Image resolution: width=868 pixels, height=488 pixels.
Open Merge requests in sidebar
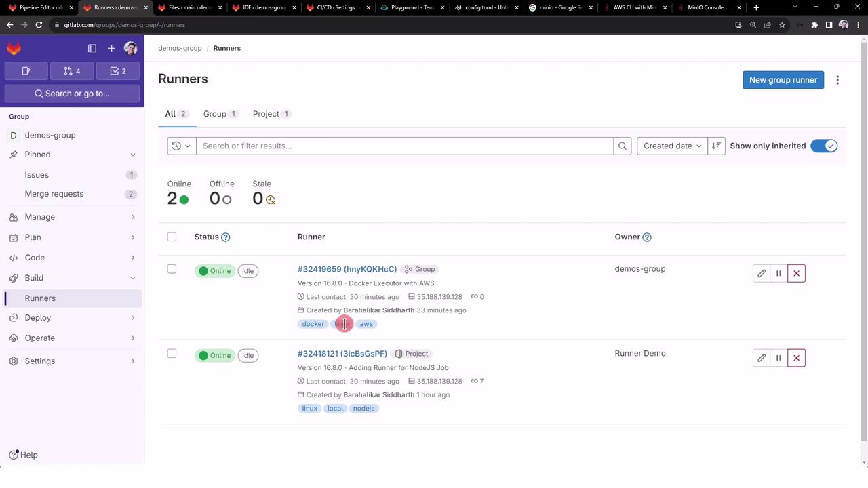(x=72, y=194)
